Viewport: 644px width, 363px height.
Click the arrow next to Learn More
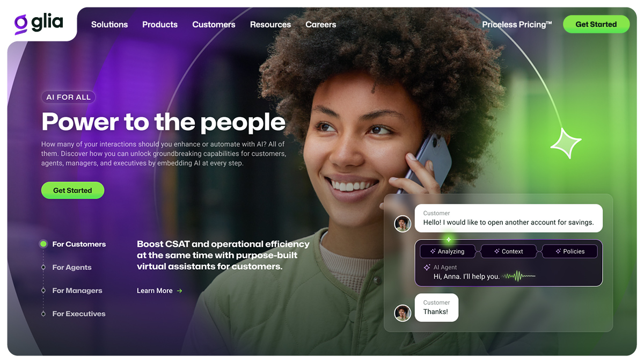tap(179, 291)
